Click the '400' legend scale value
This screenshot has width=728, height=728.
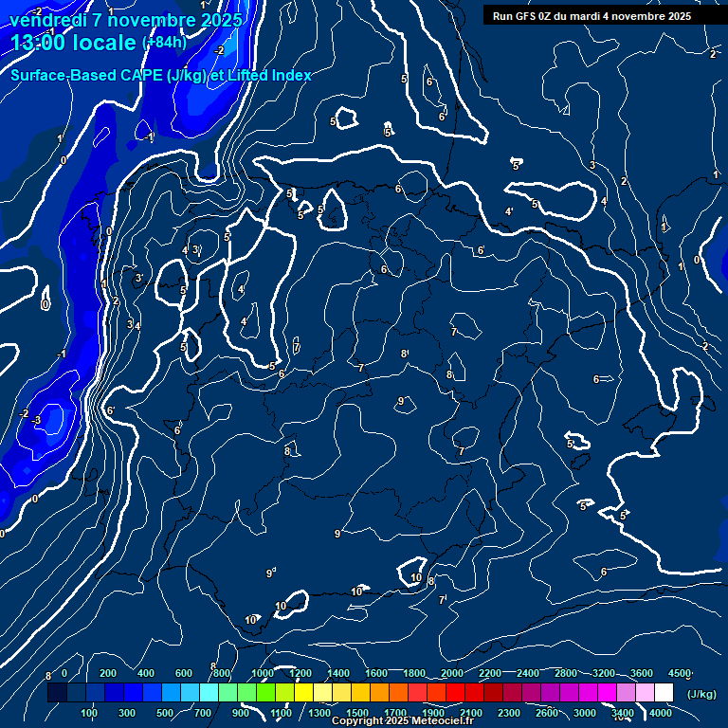[x=146, y=673]
